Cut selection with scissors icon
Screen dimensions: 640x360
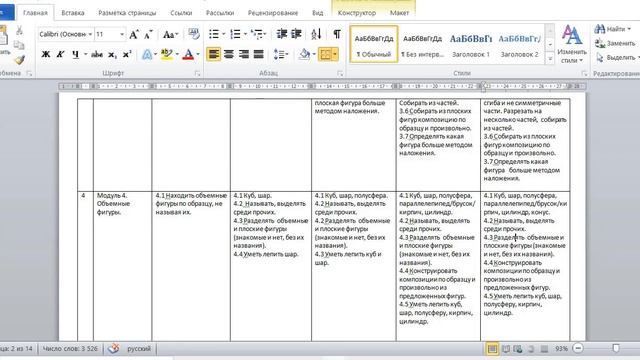pyautogui.click(x=19, y=30)
